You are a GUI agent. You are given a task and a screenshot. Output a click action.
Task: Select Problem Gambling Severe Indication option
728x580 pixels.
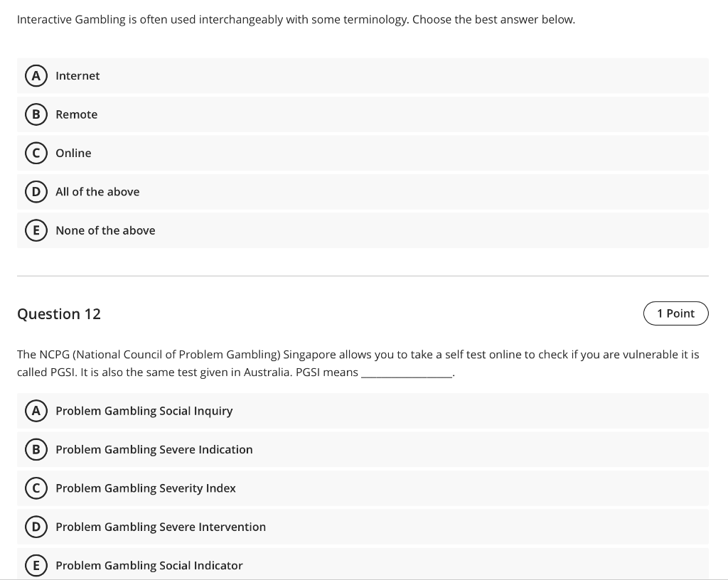pyautogui.click(x=154, y=449)
